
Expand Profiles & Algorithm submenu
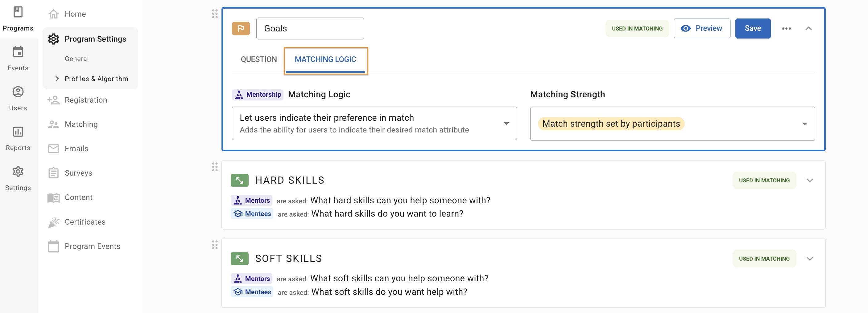click(x=57, y=79)
